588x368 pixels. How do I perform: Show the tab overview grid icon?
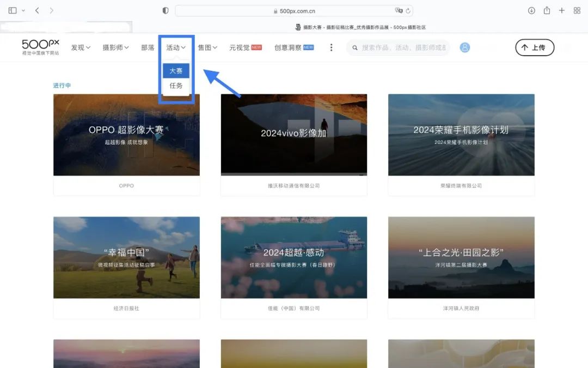click(x=577, y=10)
